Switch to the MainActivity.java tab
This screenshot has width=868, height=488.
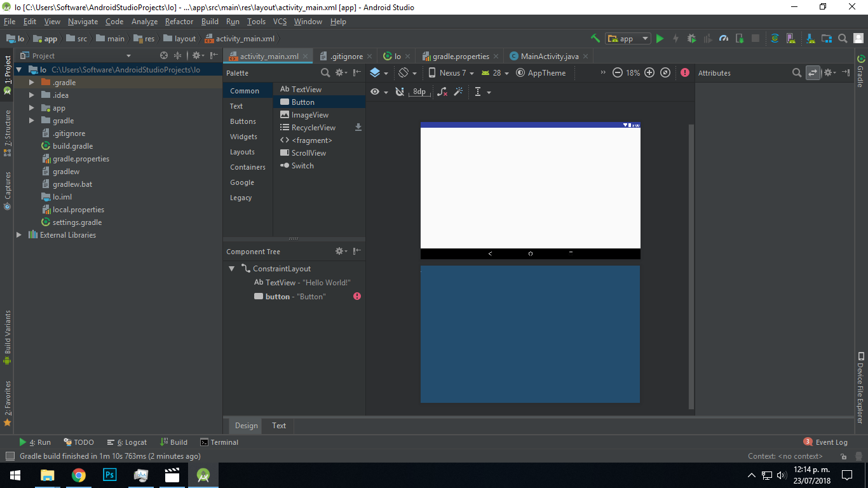point(549,56)
